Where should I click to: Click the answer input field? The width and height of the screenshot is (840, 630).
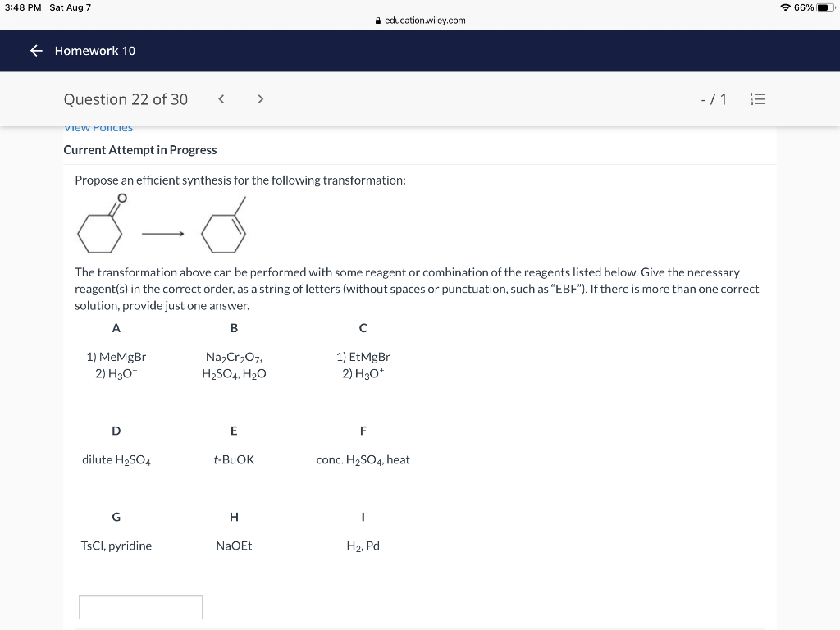tap(140, 607)
